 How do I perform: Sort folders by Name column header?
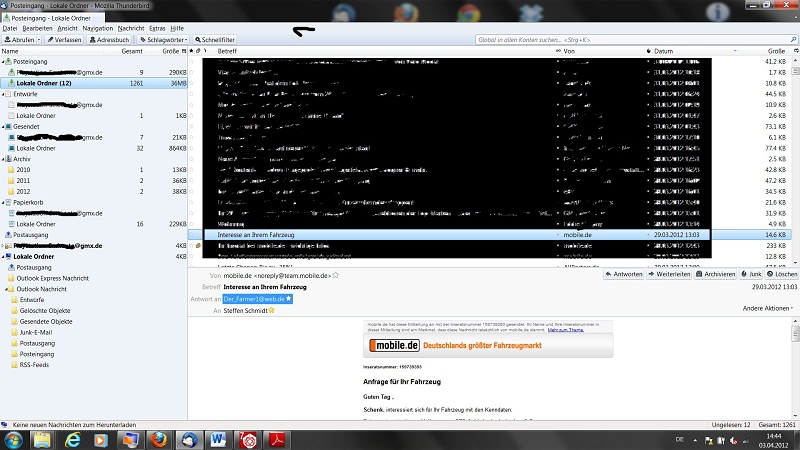[54, 51]
